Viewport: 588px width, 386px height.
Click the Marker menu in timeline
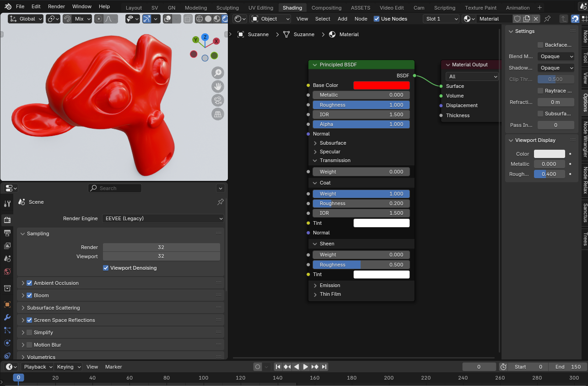113,367
